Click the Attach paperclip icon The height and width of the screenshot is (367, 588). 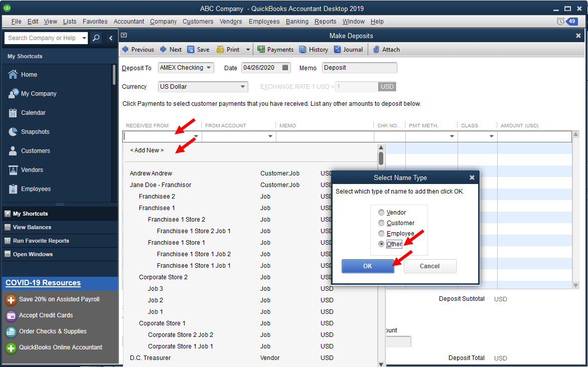376,50
